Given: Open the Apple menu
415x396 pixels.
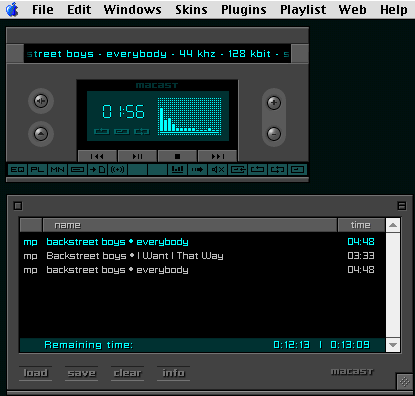Looking at the screenshot, I should point(12,9).
